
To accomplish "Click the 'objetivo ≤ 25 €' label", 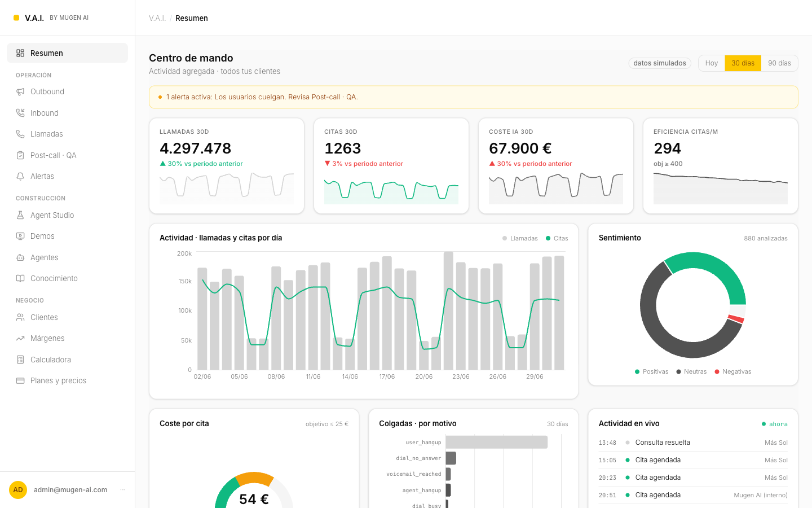I will pos(327,424).
